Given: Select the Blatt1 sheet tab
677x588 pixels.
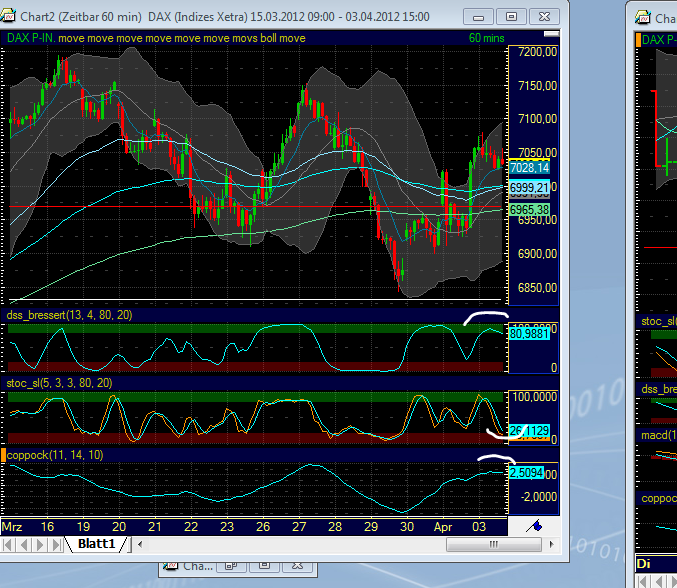Looking at the screenshot, I should (97, 544).
